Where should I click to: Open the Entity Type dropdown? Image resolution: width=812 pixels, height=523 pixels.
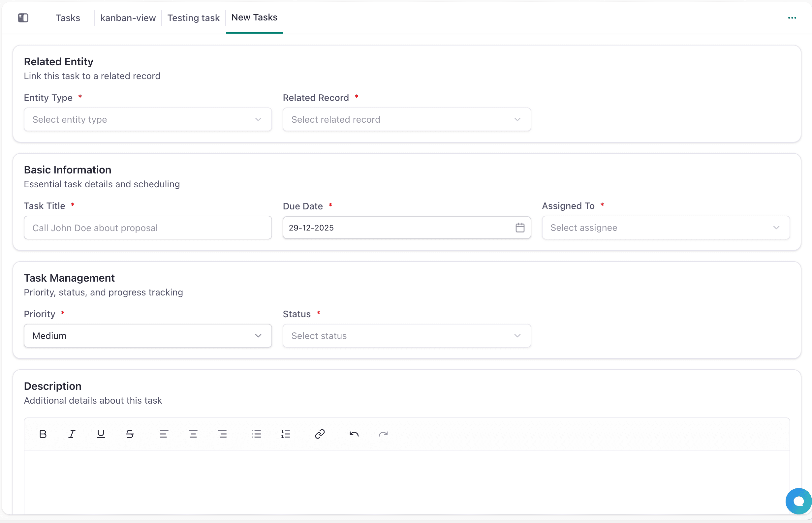pyautogui.click(x=148, y=119)
